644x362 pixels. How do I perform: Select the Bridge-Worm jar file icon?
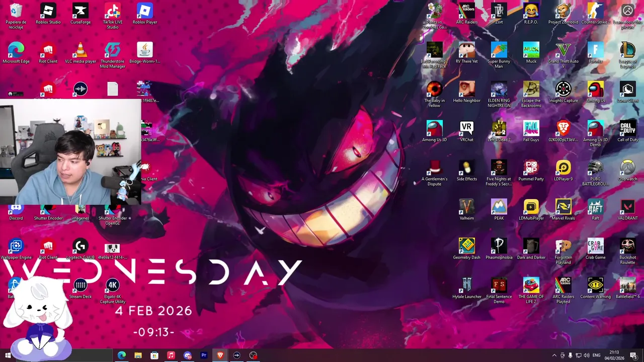pyautogui.click(x=145, y=53)
